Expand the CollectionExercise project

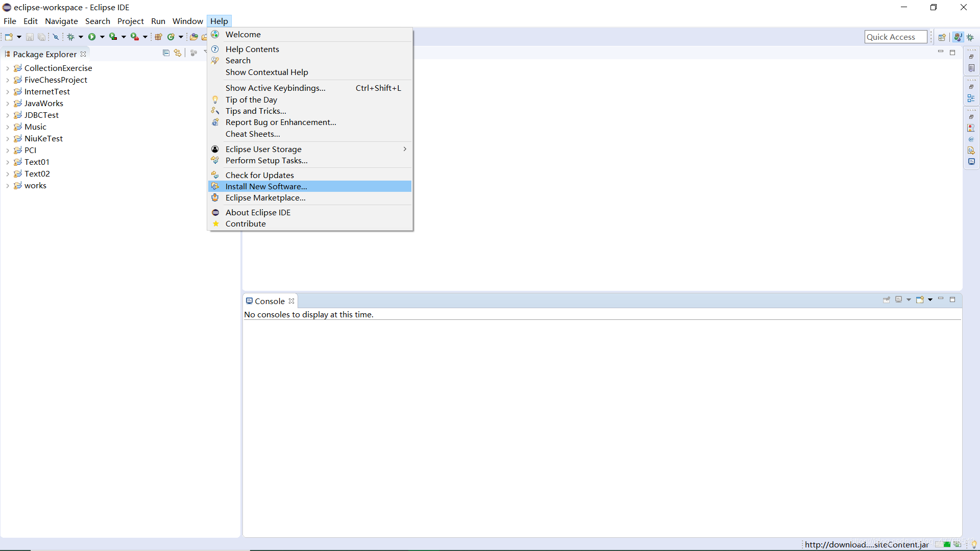8,68
